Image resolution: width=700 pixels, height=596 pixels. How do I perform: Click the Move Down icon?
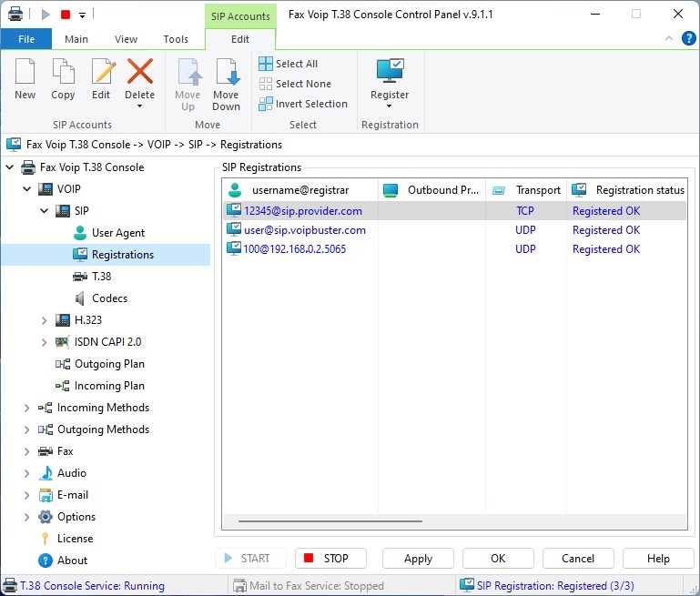(228, 71)
